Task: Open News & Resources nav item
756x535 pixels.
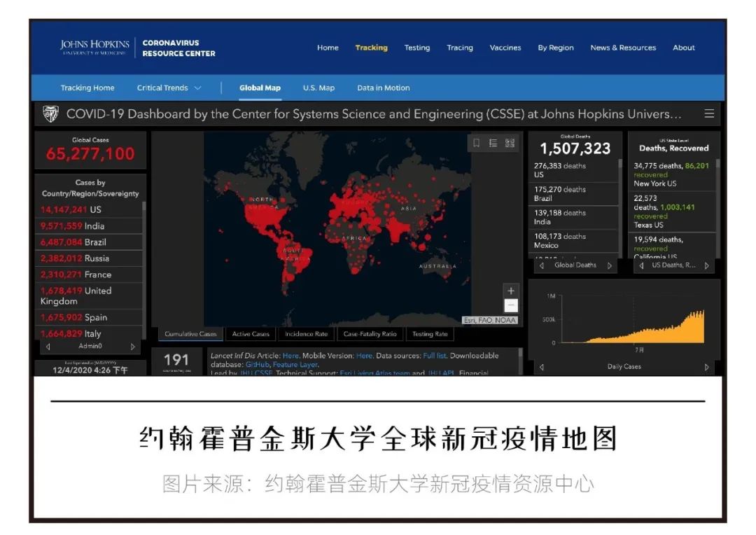Action: (x=624, y=48)
